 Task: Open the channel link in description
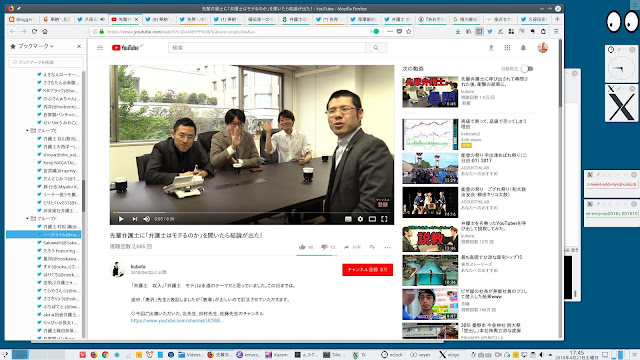pos(176,321)
